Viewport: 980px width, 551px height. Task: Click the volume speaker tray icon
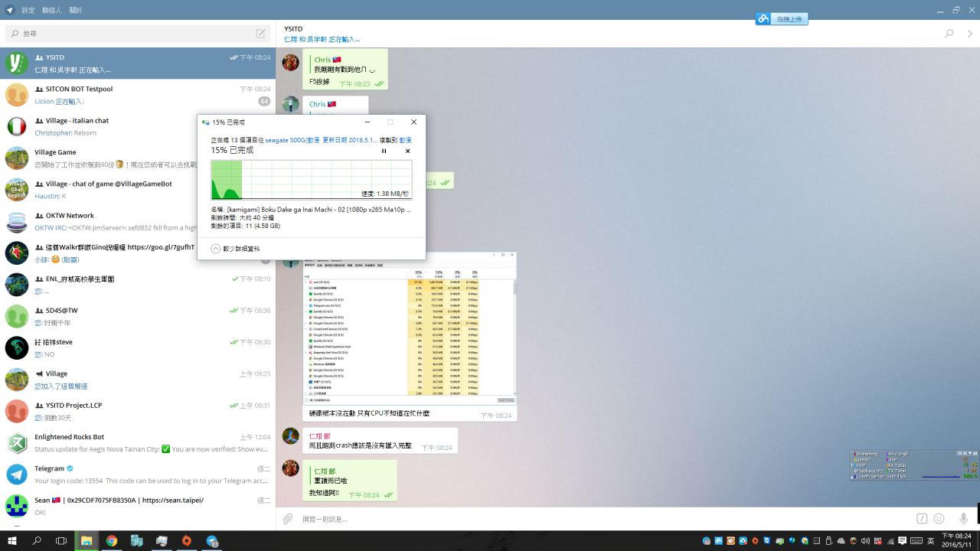(866, 541)
